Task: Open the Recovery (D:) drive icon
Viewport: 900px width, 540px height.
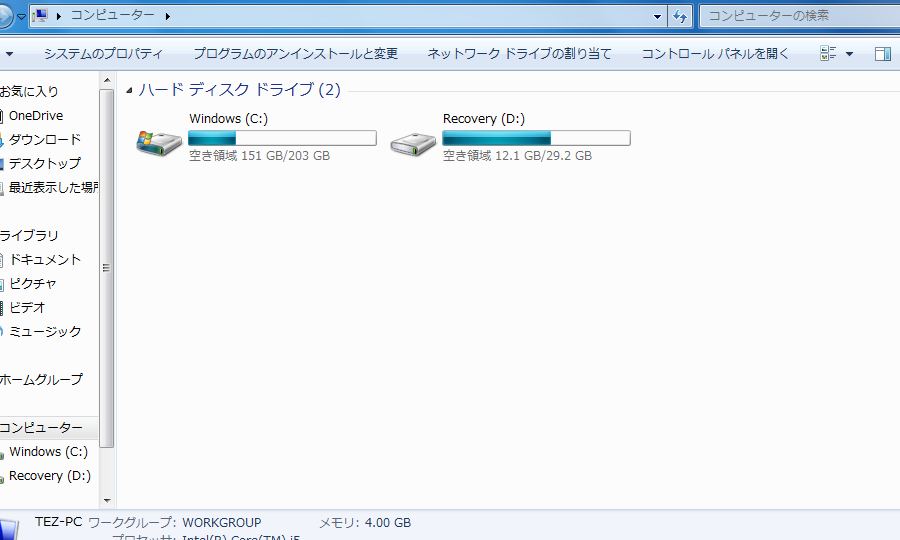Action: pyautogui.click(x=413, y=143)
